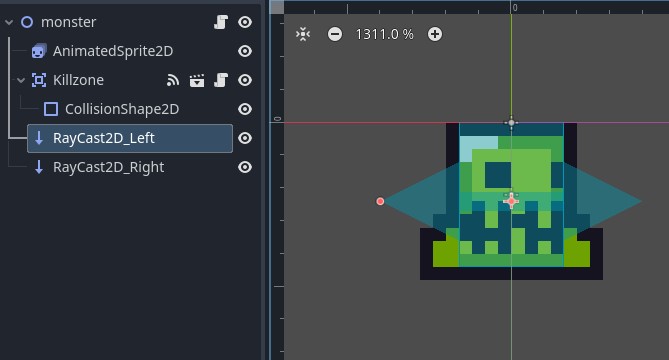Viewport: 669px width, 360px height.
Task: Hide the AnimatedSprite2D node
Action: 245,51
